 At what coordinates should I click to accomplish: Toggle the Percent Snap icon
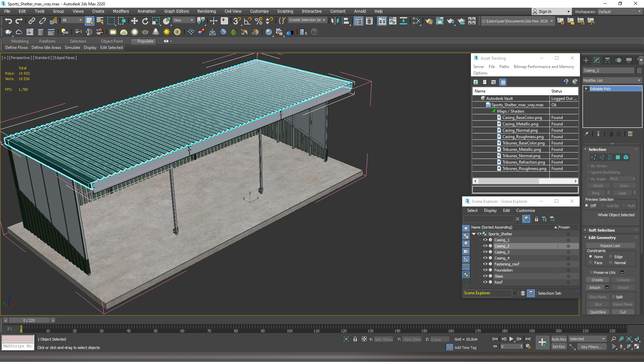259,21
